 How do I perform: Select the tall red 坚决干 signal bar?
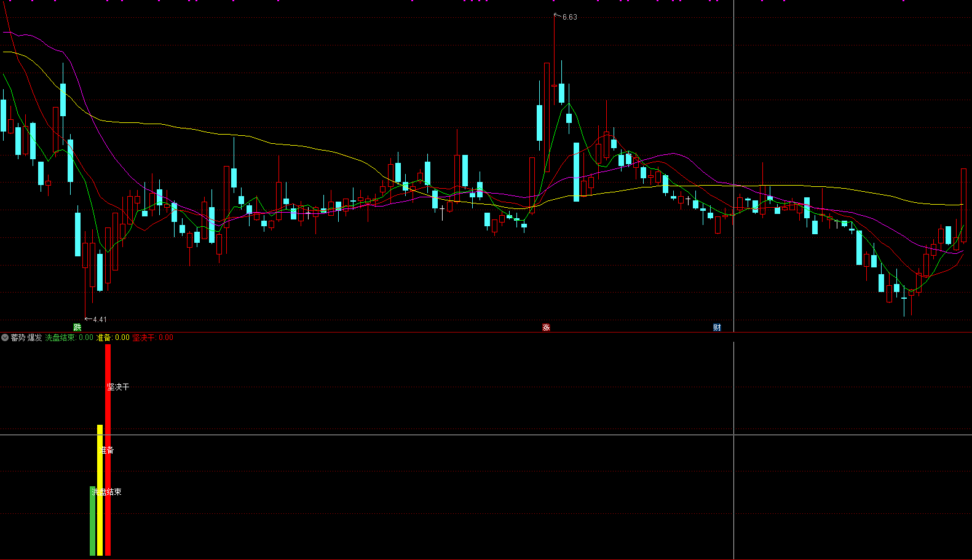click(x=108, y=449)
